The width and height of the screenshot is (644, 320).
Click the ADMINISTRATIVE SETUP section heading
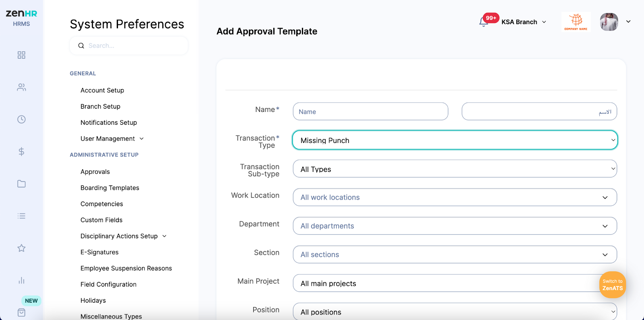[x=104, y=155]
